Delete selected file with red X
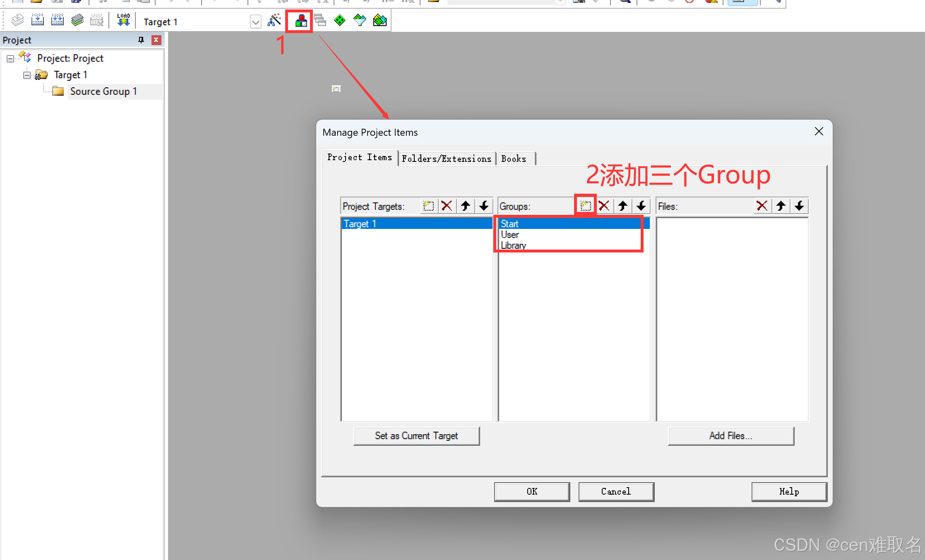 click(x=762, y=206)
